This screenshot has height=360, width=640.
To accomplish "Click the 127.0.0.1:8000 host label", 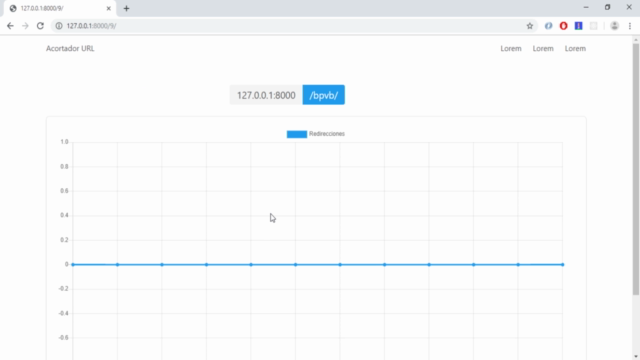I will (x=266, y=95).
